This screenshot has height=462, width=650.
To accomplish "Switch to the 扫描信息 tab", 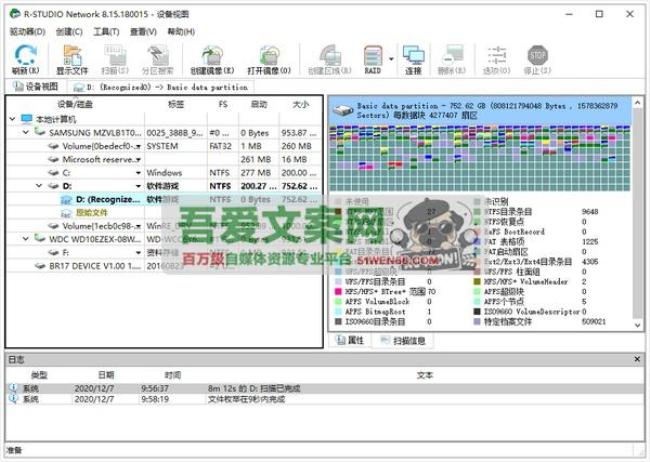I will click(403, 340).
